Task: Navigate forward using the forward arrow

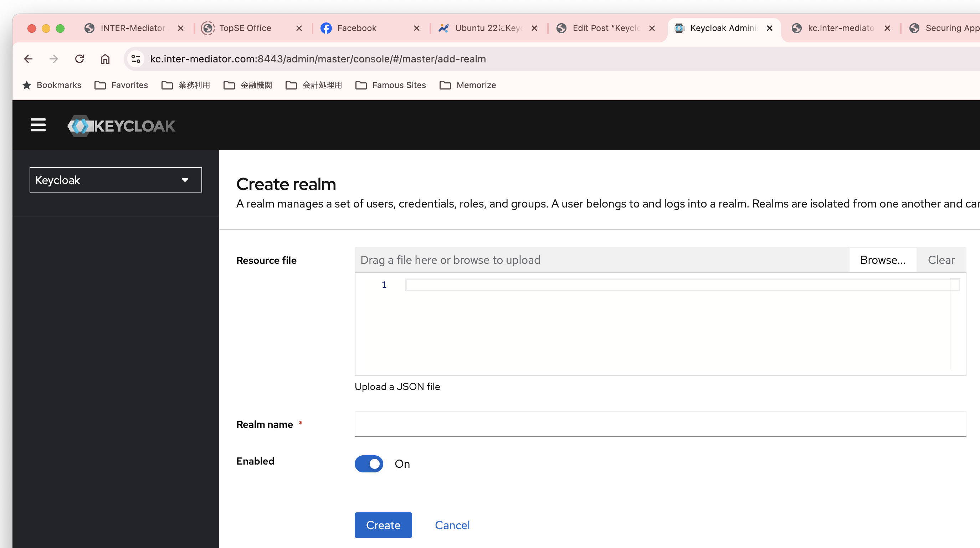Action: coord(53,58)
